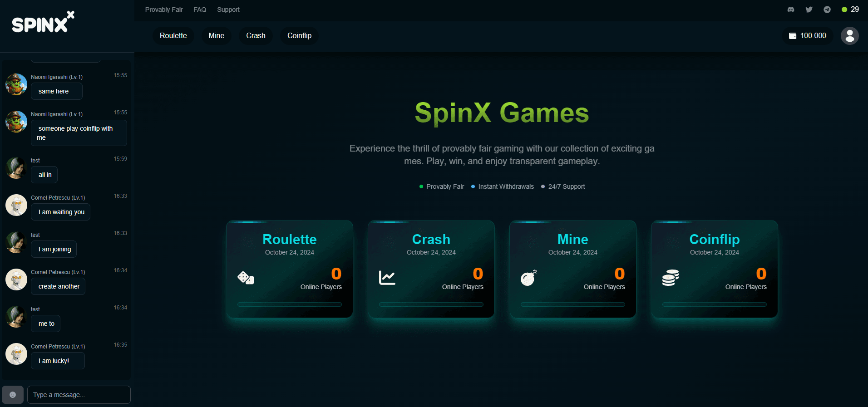
Task: Open the Roulette navigation tab
Action: pyautogui.click(x=173, y=36)
